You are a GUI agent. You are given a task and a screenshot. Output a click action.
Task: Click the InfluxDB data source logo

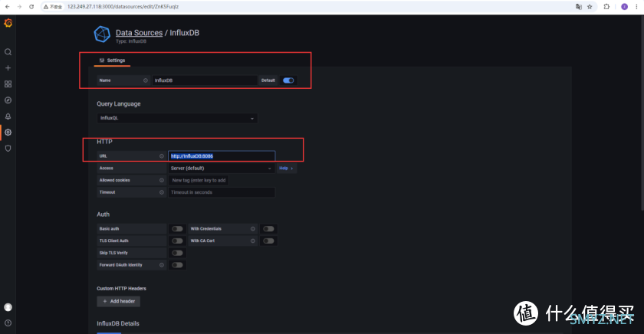click(102, 34)
